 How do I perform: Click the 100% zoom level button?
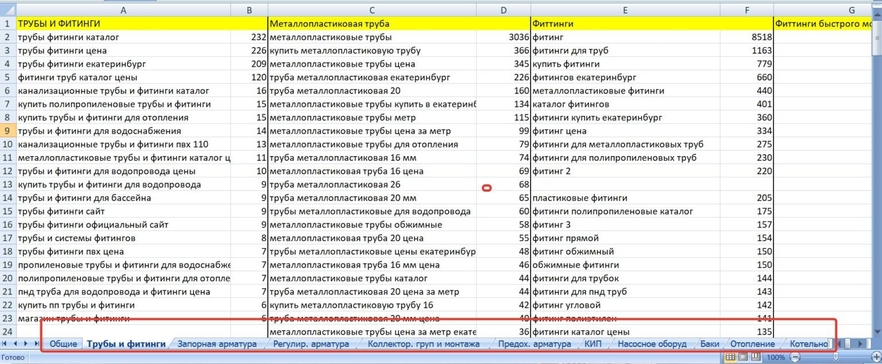click(776, 357)
